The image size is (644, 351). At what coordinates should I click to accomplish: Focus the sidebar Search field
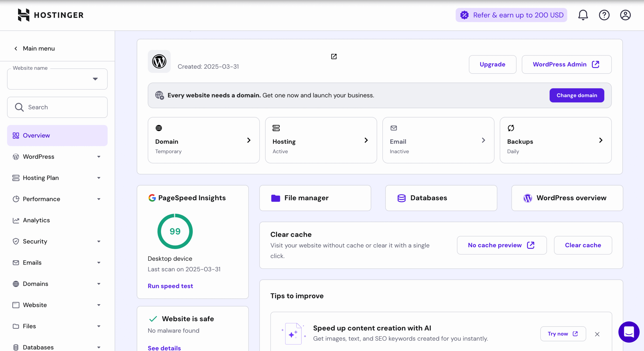[57, 107]
